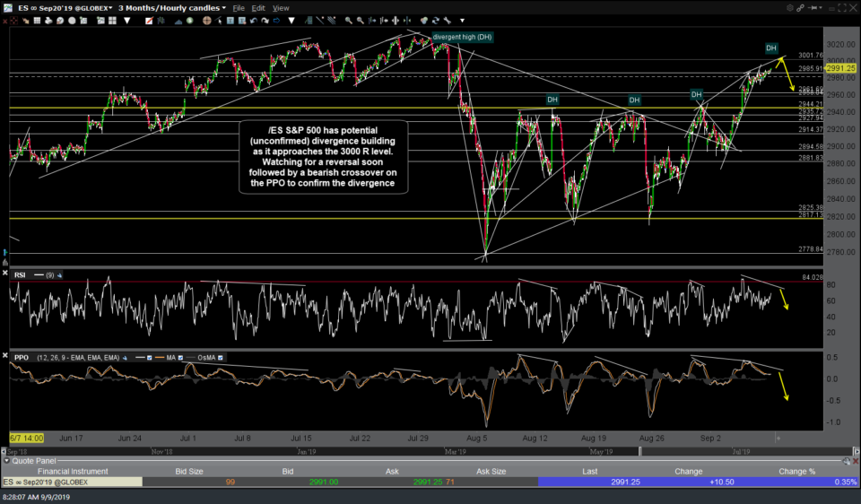Click the PPO indicator label

point(22,358)
